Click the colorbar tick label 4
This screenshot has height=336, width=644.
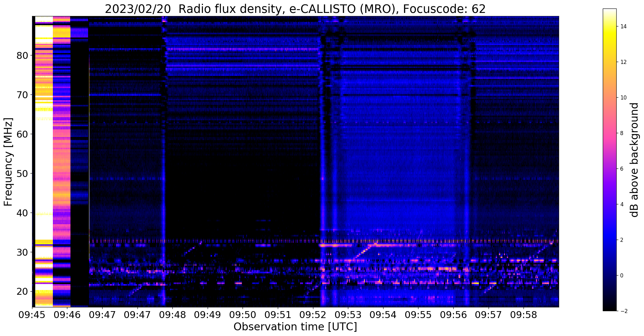621,204
